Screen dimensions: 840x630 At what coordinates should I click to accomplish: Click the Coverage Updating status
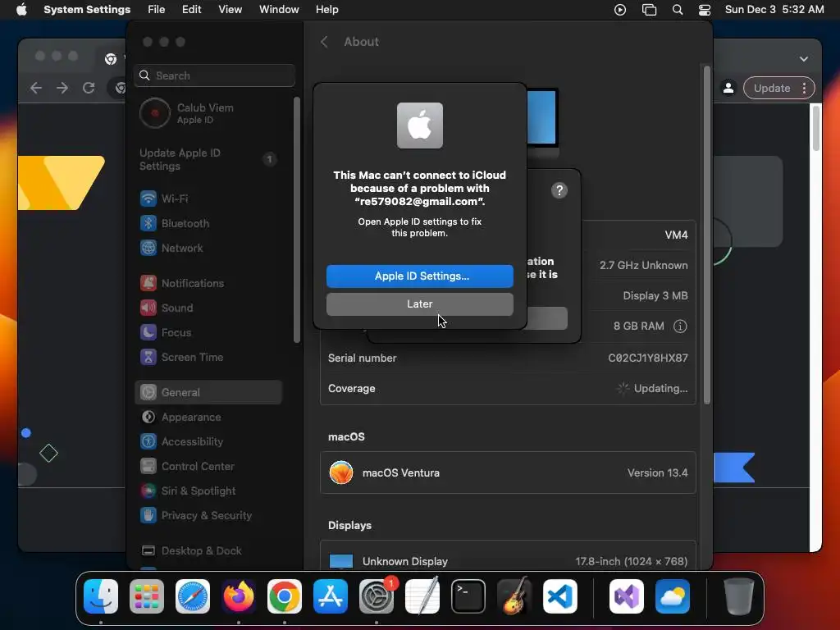[652, 388]
